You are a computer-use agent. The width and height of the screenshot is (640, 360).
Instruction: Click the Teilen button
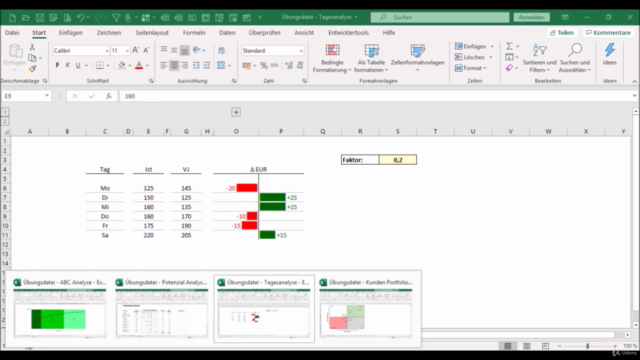562,33
